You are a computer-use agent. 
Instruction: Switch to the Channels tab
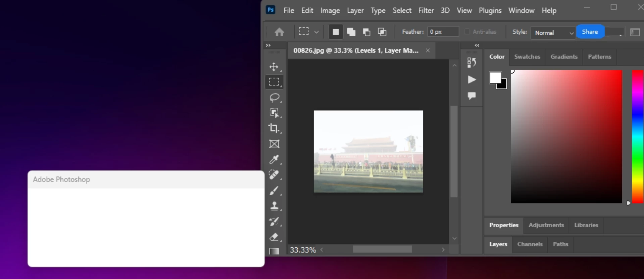coord(530,244)
